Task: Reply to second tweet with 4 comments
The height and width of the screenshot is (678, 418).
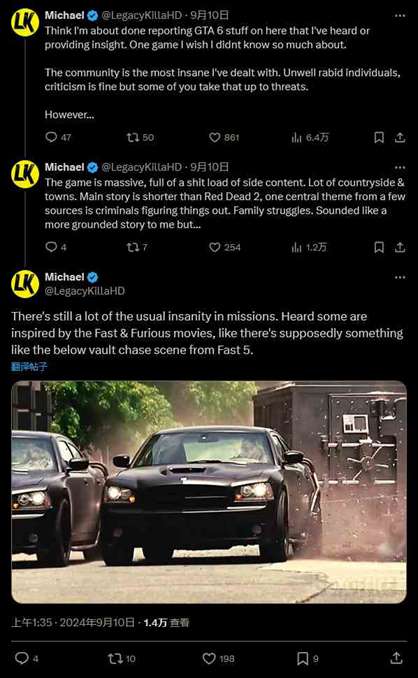Action: click(56, 247)
